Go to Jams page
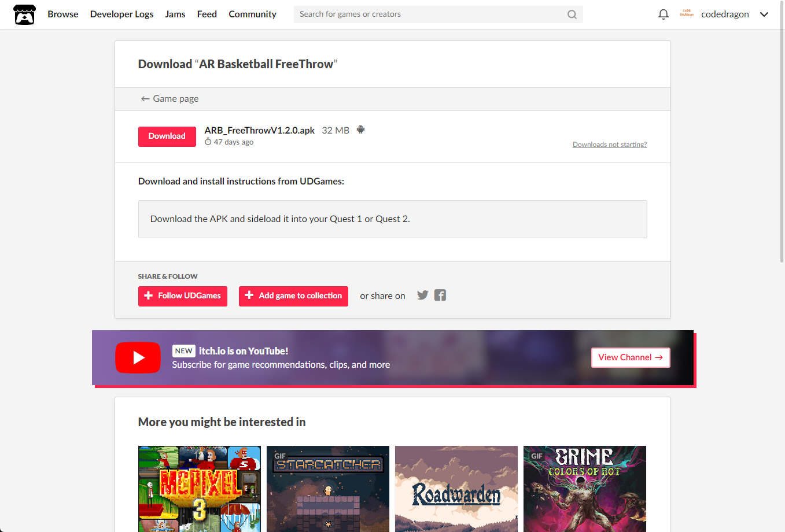 (x=175, y=14)
